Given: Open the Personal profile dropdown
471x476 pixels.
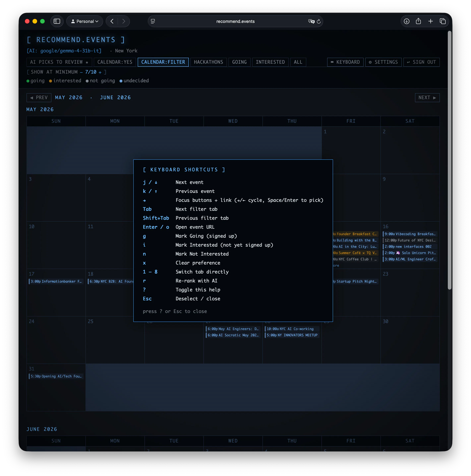Looking at the screenshot, I should 85,21.
